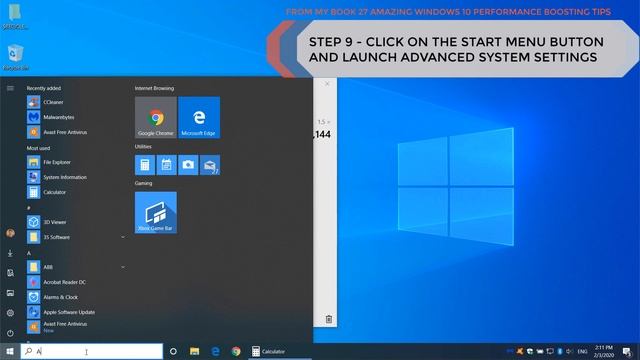Click the ENG language indicator

tap(582, 351)
